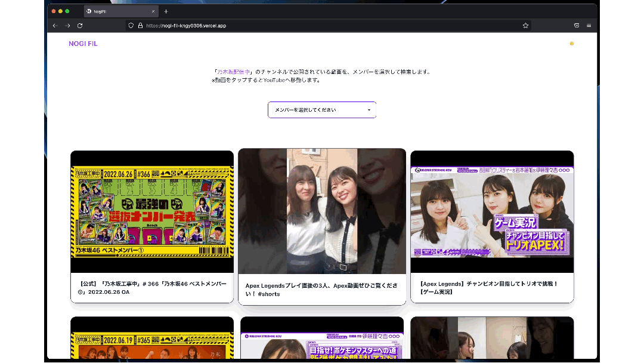This screenshot has height=363, width=644.
Task: Click the padlock site security icon
Action: (x=141, y=26)
